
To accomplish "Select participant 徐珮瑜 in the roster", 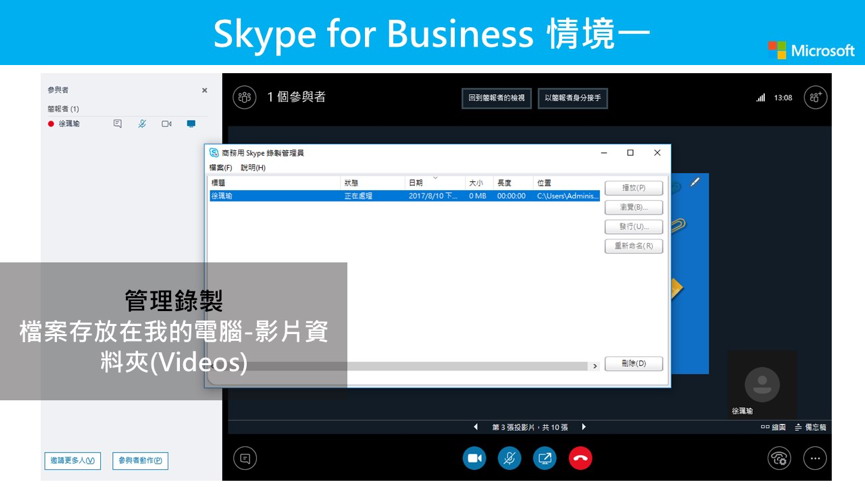I will pos(69,124).
